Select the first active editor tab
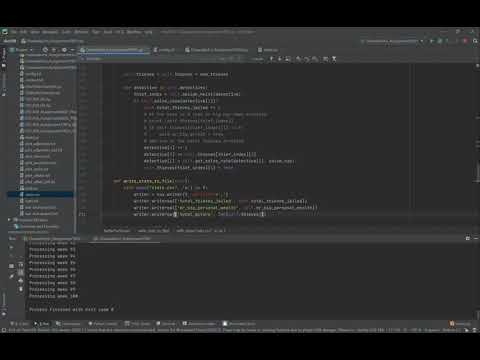Viewport: 480px width, 360px height. click(114, 50)
